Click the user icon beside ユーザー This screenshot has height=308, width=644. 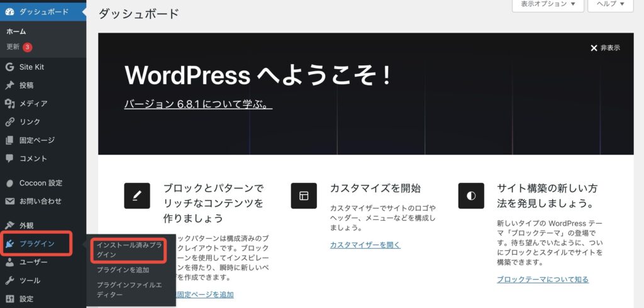coord(9,262)
